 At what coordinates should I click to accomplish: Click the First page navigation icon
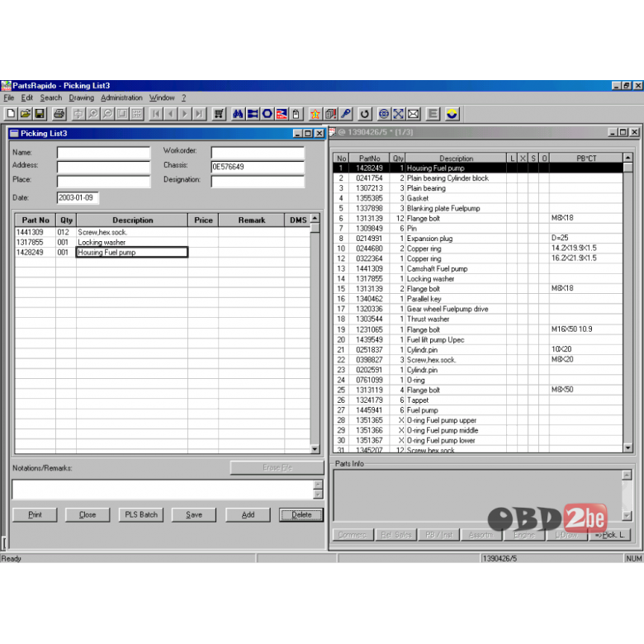156,114
